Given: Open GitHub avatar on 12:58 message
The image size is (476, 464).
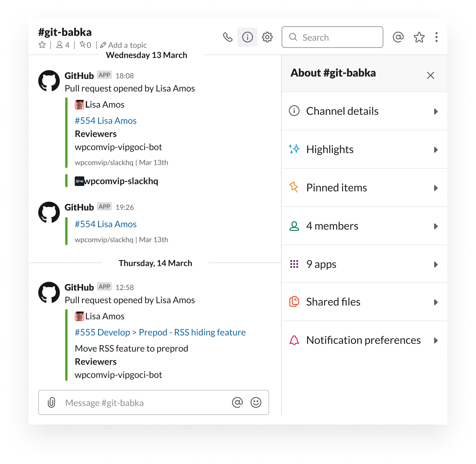Looking at the screenshot, I should [49, 293].
